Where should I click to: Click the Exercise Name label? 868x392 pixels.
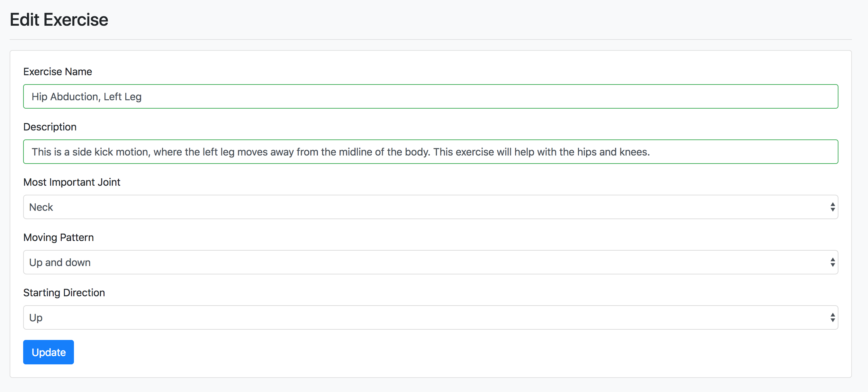(x=57, y=71)
